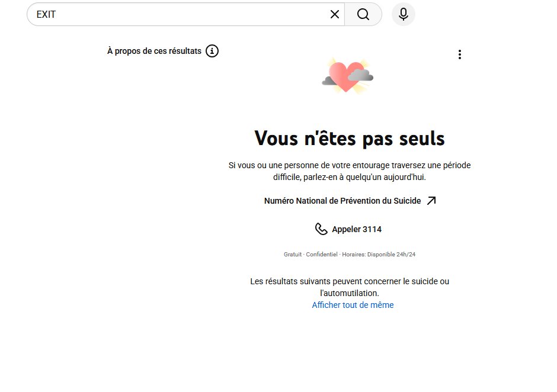Click the info icon beside "À propos de ces résultats"
This screenshot has width=557, height=392.
212,51
